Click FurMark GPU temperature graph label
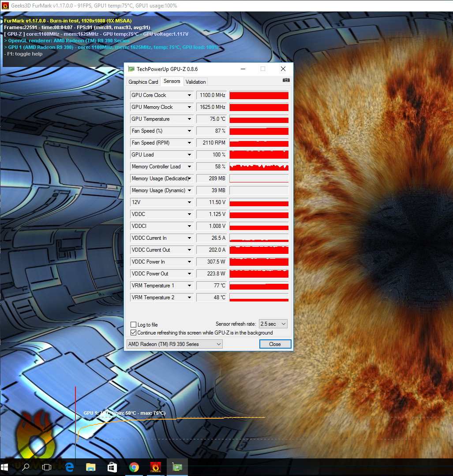 click(x=124, y=413)
